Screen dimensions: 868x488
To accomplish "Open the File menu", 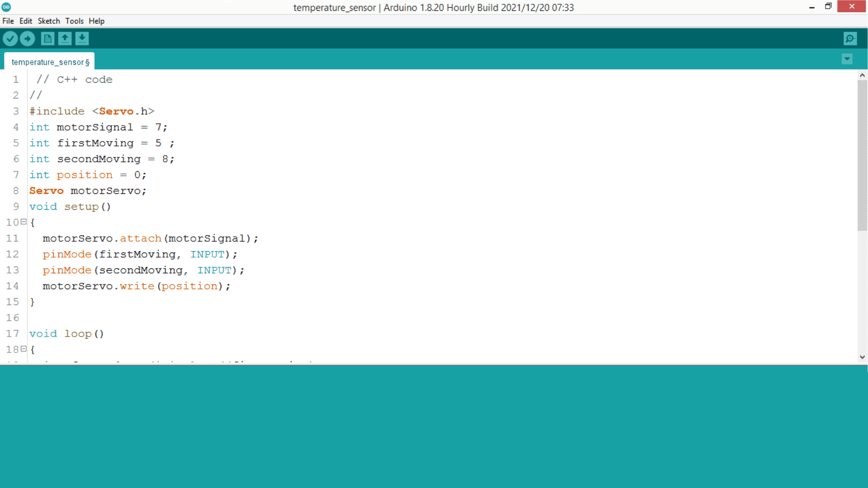I will pos(8,21).
